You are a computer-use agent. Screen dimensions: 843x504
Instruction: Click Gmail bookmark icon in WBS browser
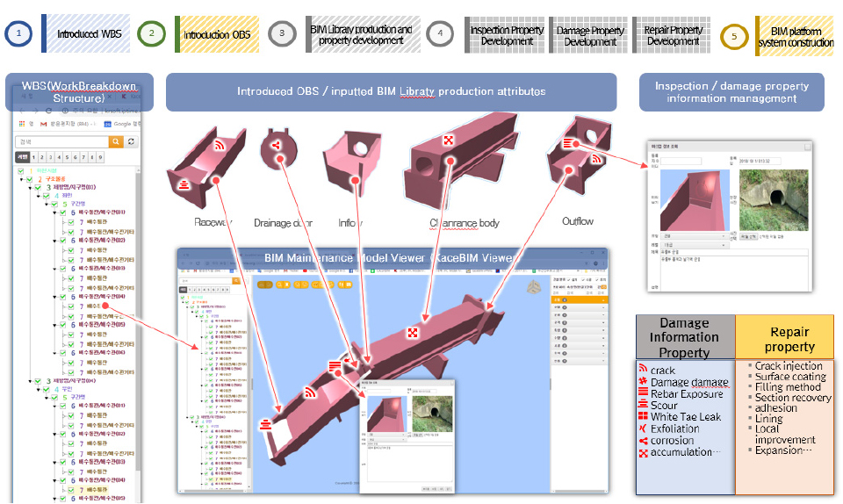(x=43, y=124)
